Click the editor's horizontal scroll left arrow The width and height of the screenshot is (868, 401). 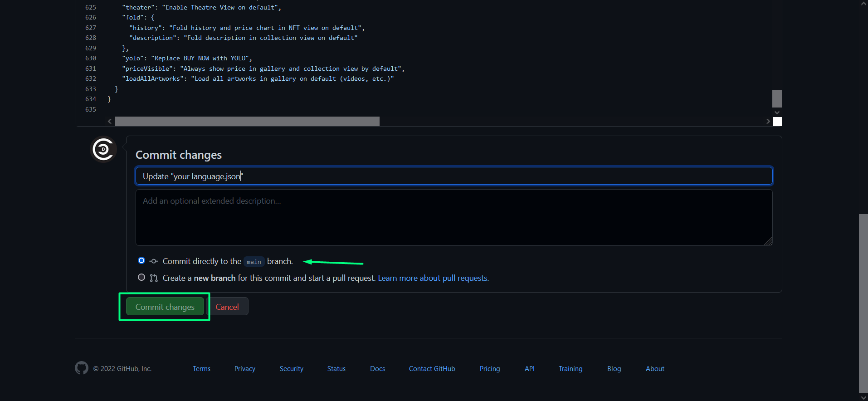click(x=110, y=122)
